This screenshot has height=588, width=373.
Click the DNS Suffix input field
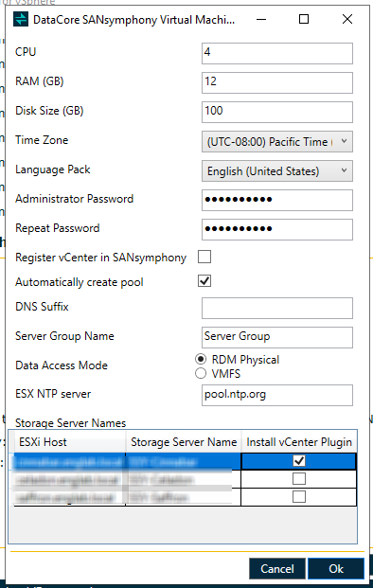[277, 308]
